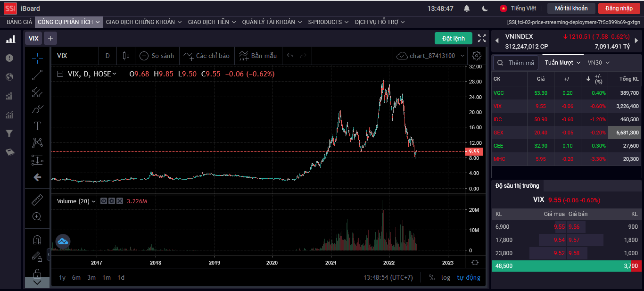The height and width of the screenshot is (291, 644).
Task: Open notifications bell icon
Action: (467, 8)
